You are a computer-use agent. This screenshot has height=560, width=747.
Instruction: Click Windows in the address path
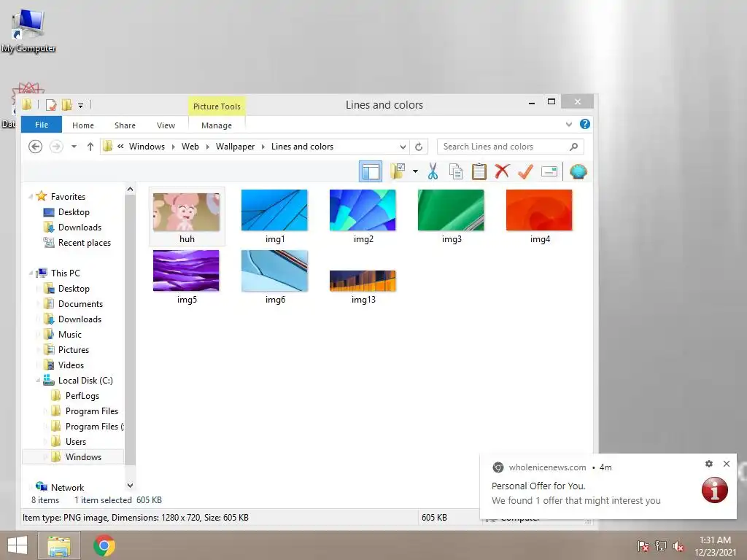(147, 147)
